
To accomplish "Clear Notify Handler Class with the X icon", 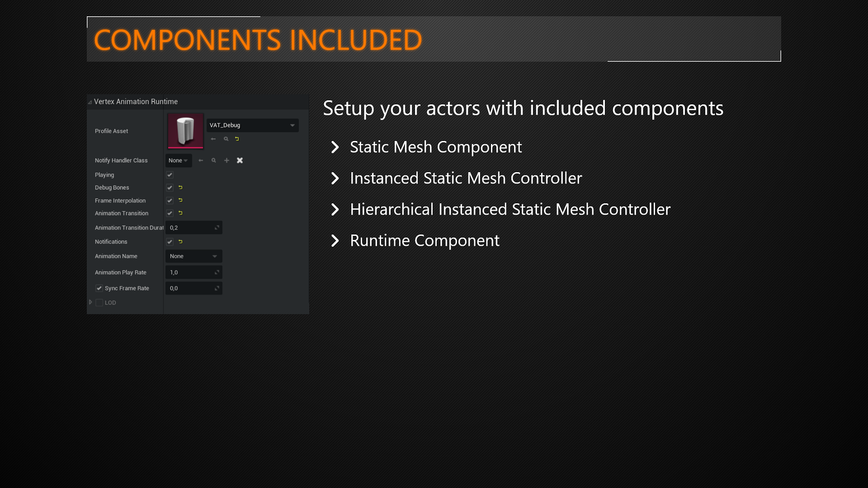I will (x=240, y=160).
